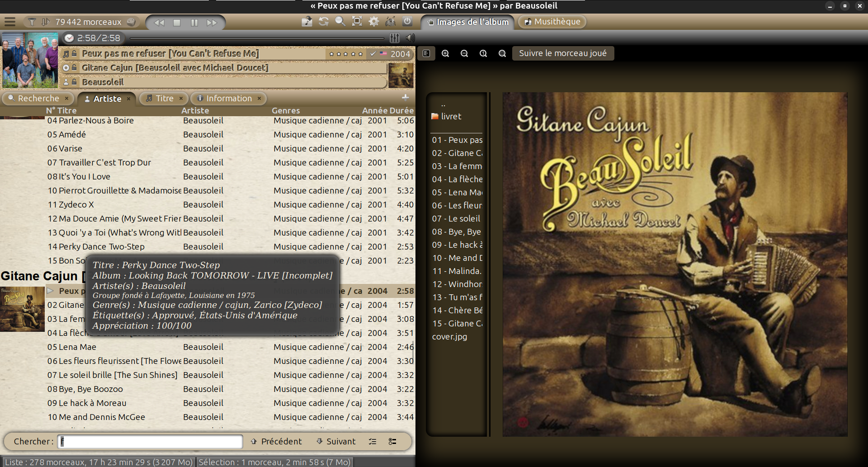
Task: Click the checkmark label icon
Action: (373, 53)
